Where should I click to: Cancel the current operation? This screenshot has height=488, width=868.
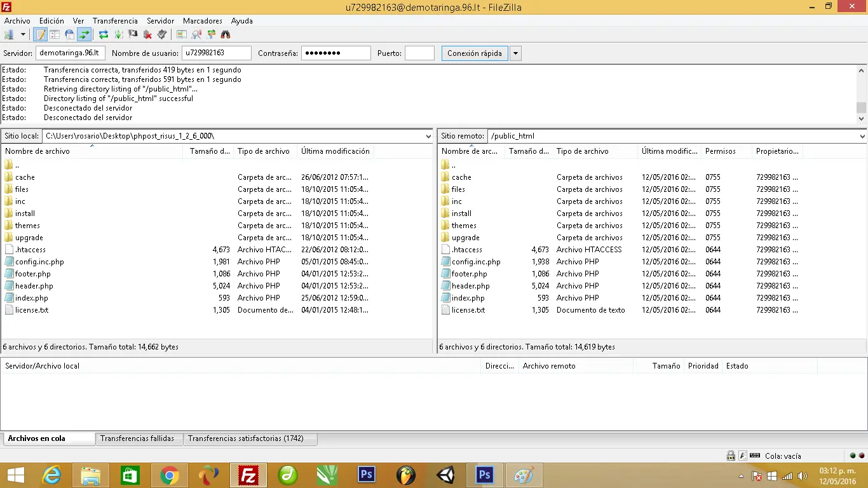pos(133,34)
